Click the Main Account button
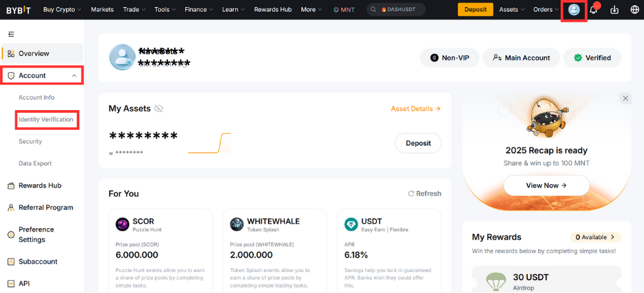 (x=521, y=58)
